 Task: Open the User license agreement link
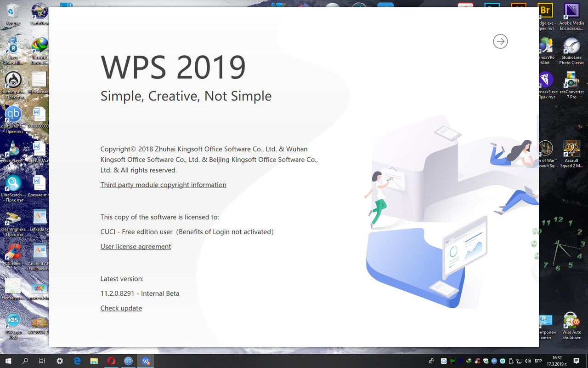(136, 247)
